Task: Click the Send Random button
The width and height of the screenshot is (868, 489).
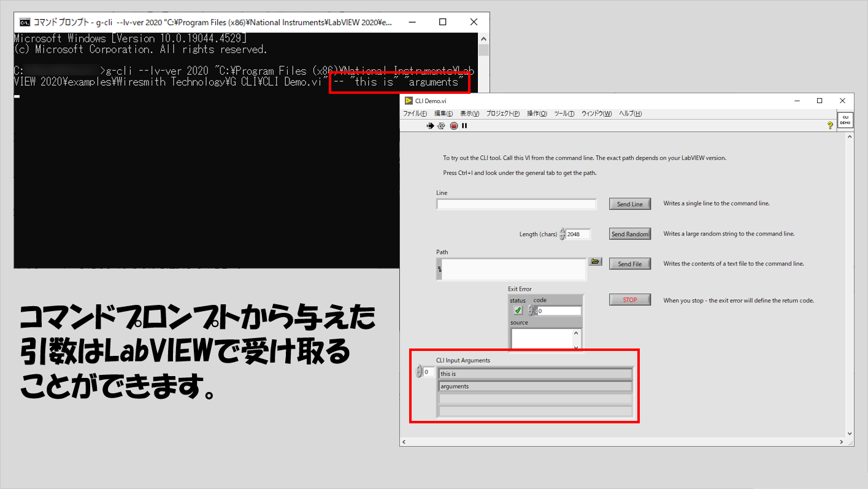Action: tap(630, 234)
